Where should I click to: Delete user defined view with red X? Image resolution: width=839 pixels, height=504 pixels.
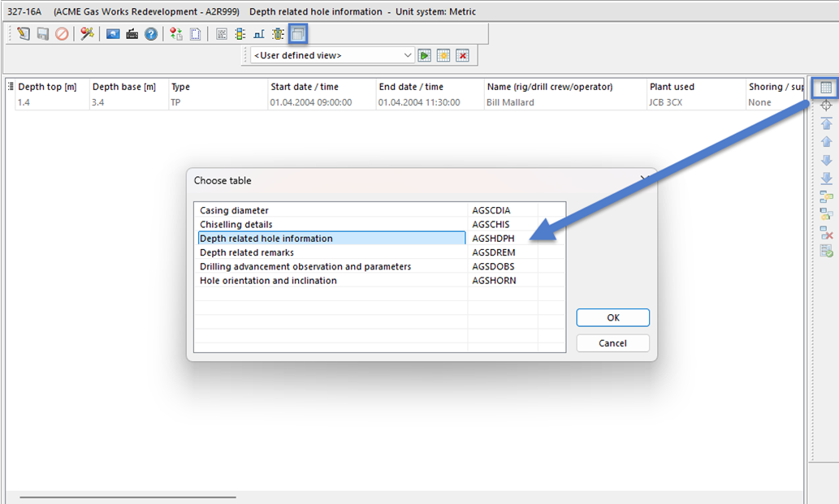tap(462, 55)
